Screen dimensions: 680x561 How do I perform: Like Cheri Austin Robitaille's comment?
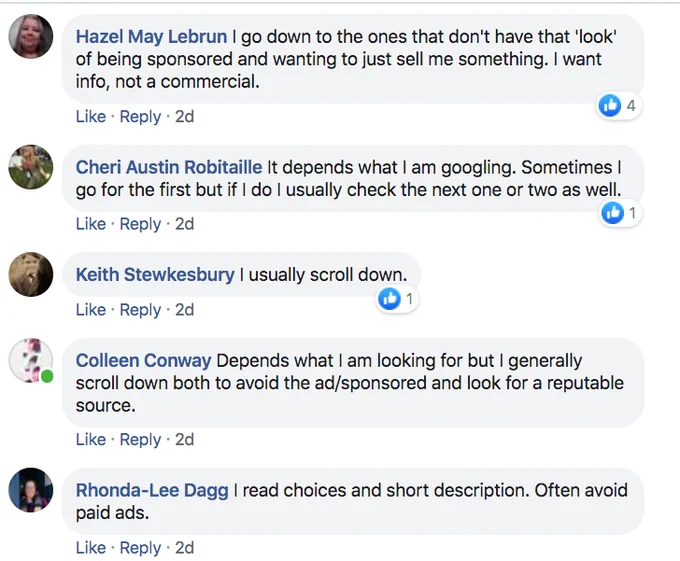pos(91,224)
